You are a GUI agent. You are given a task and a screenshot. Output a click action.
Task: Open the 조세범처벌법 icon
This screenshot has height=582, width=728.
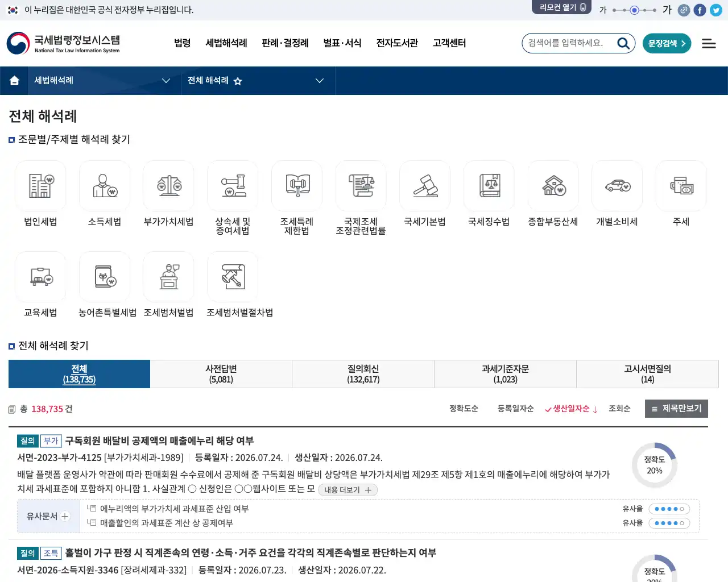click(x=169, y=277)
